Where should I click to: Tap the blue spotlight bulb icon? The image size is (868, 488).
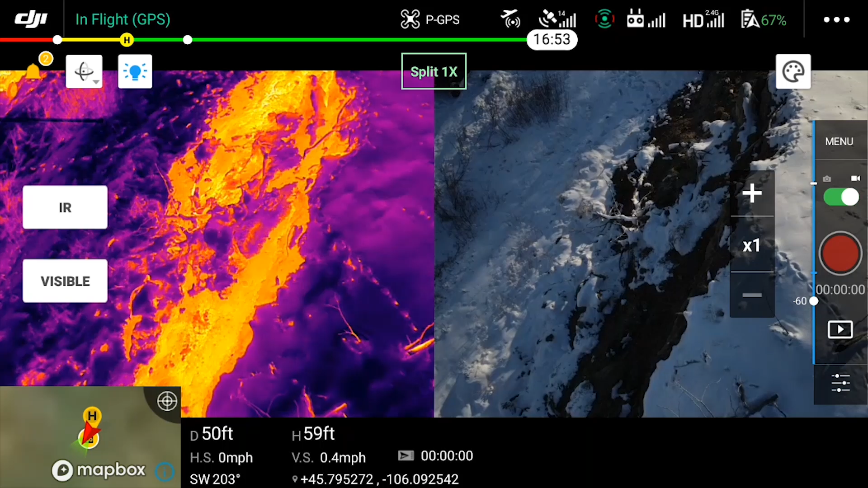tap(135, 72)
